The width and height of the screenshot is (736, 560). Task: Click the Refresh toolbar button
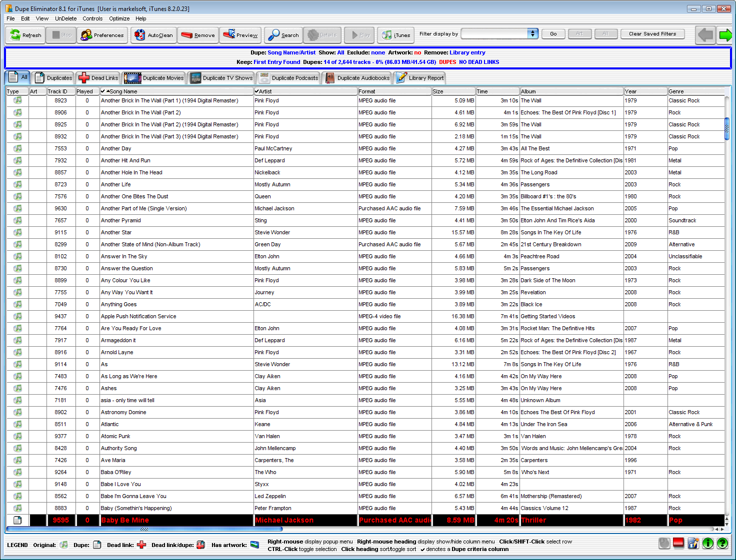click(25, 35)
